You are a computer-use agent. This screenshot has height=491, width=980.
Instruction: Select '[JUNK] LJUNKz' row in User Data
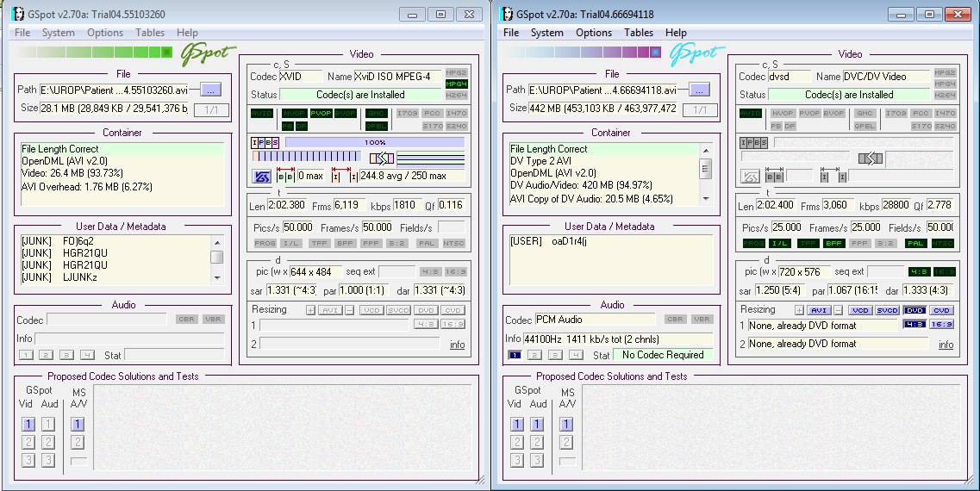point(116,277)
